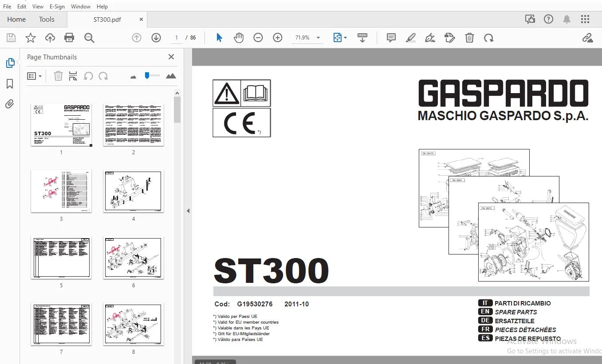
Task: Open the Page Thumbnails sidebar icon
Action: (x=10, y=63)
